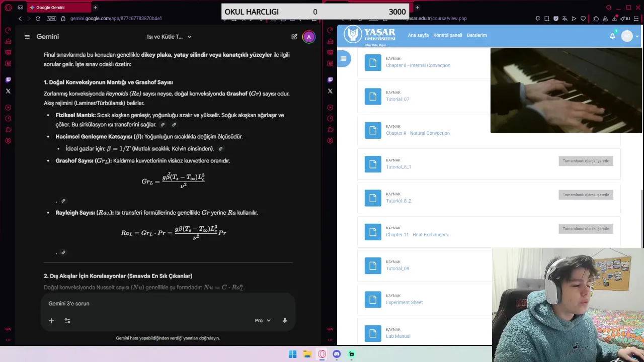Open the plus upload menu in Gemini prompt
644x362 pixels.
pyautogui.click(x=51, y=320)
